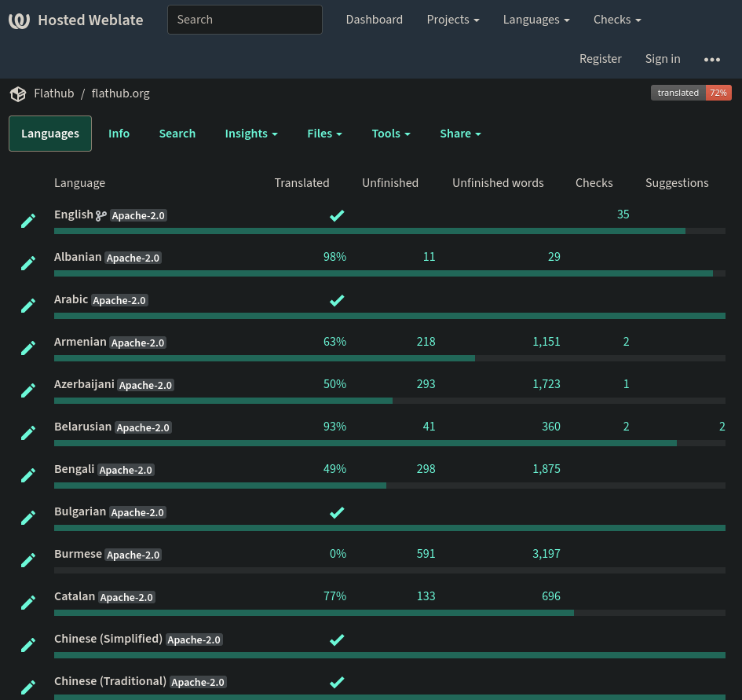Open the flathub.org breadcrumb link
This screenshot has width=742, height=700.
[120, 93]
